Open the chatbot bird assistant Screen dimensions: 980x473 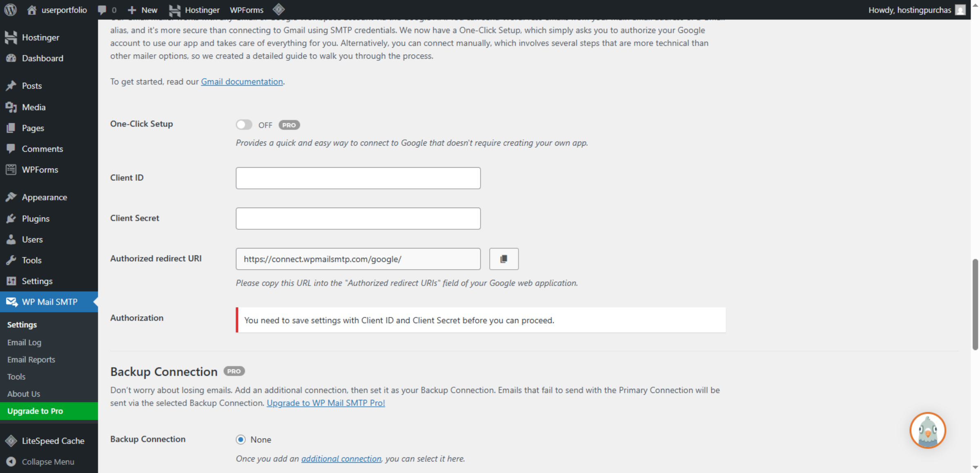(927, 430)
